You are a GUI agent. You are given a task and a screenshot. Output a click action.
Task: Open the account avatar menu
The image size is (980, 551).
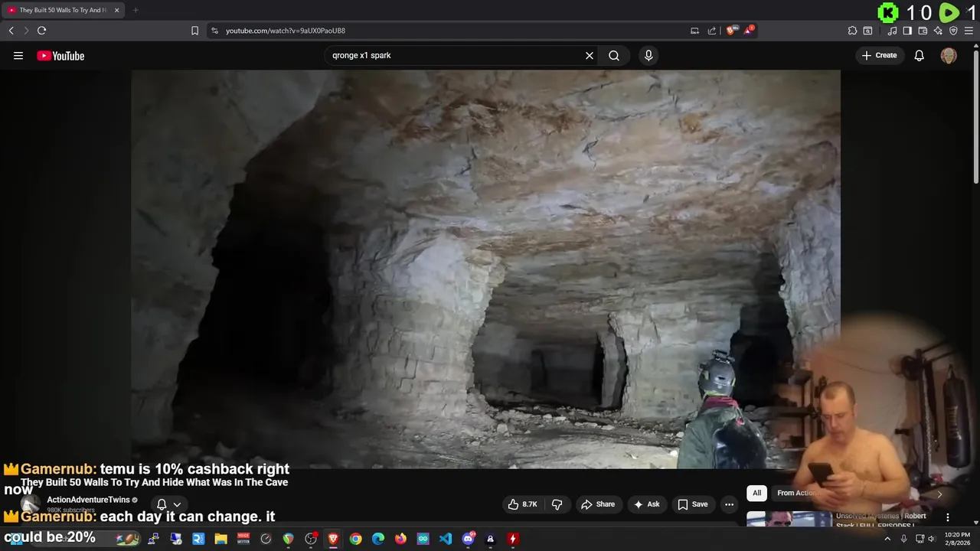949,56
